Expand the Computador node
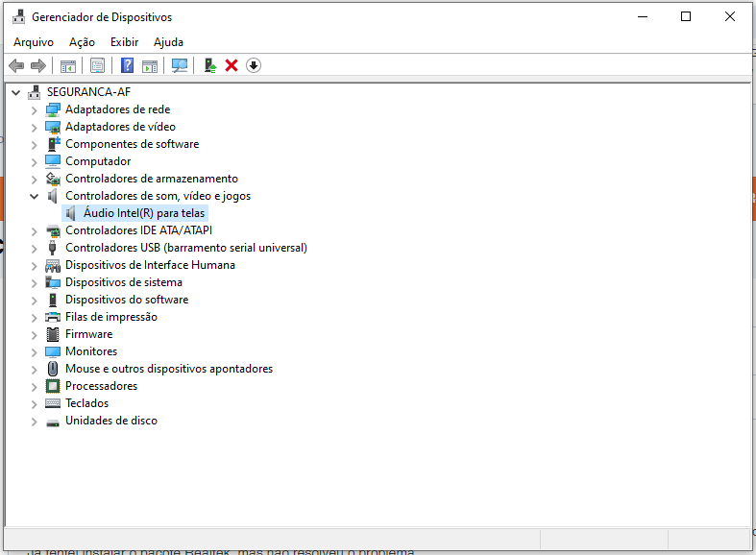The image size is (756, 555). [x=34, y=162]
